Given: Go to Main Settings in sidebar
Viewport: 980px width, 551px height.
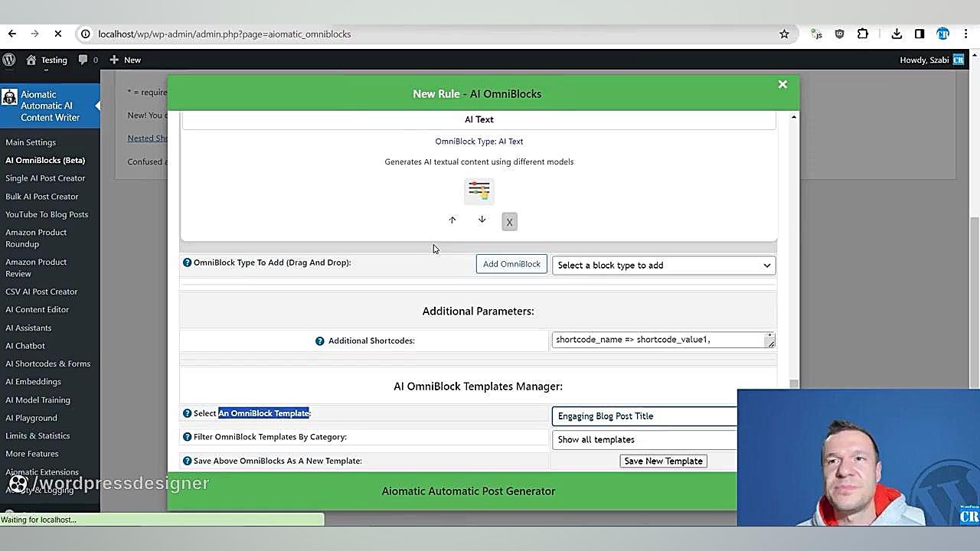Looking at the screenshot, I should 31,142.
